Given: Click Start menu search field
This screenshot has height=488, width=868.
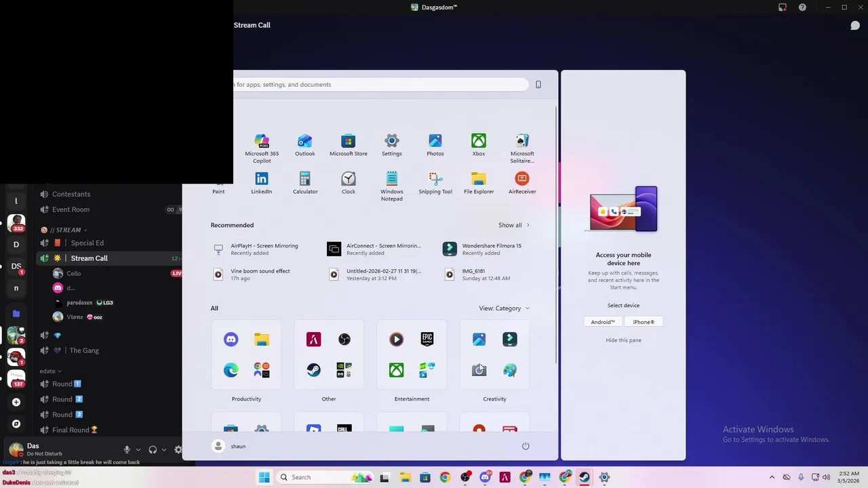Looking at the screenshot, I should click(x=380, y=85).
